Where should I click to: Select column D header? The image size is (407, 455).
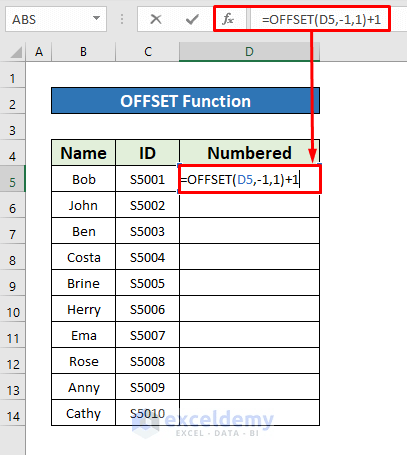(249, 52)
